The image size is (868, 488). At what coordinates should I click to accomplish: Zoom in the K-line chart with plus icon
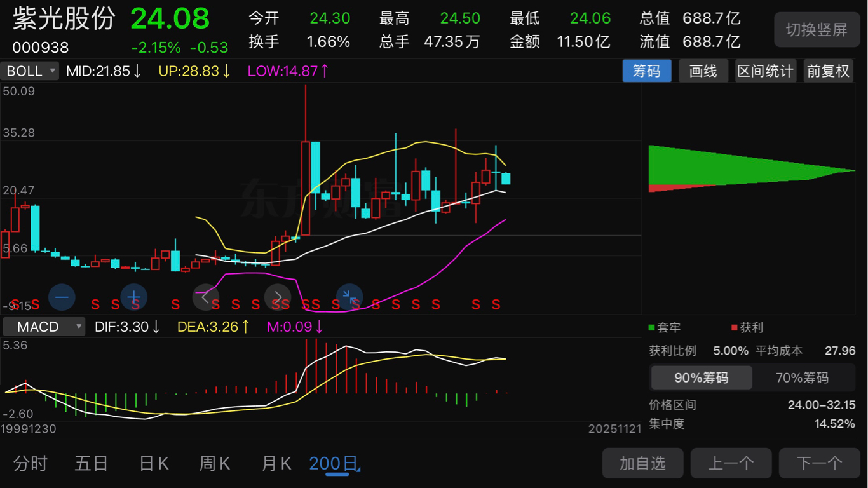tap(134, 297)
